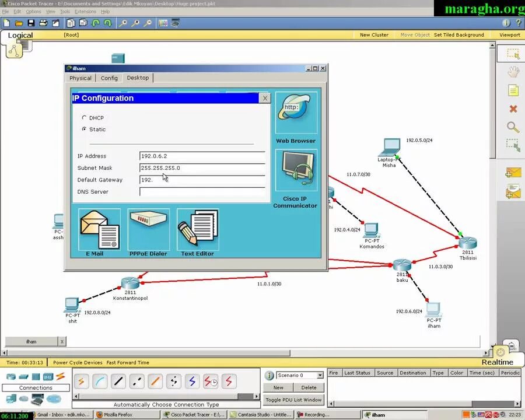Open the custom devices dialog icon
525x420 pixels.
175,23
